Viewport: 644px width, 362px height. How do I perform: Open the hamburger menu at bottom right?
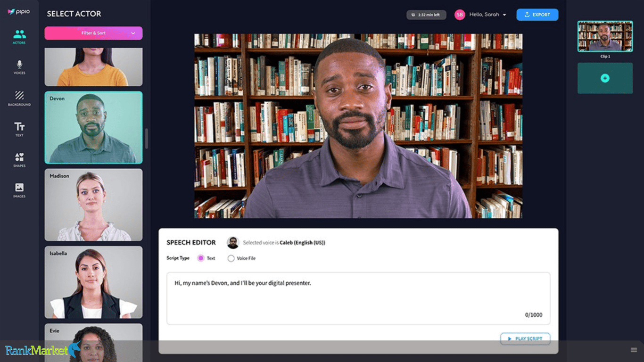pyautogui.click(x=634, y=350)
